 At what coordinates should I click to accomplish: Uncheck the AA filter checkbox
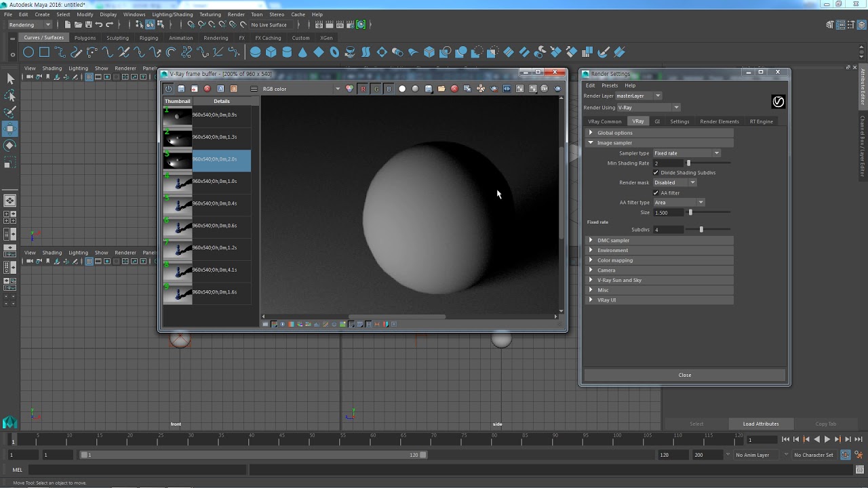[656, 193]
